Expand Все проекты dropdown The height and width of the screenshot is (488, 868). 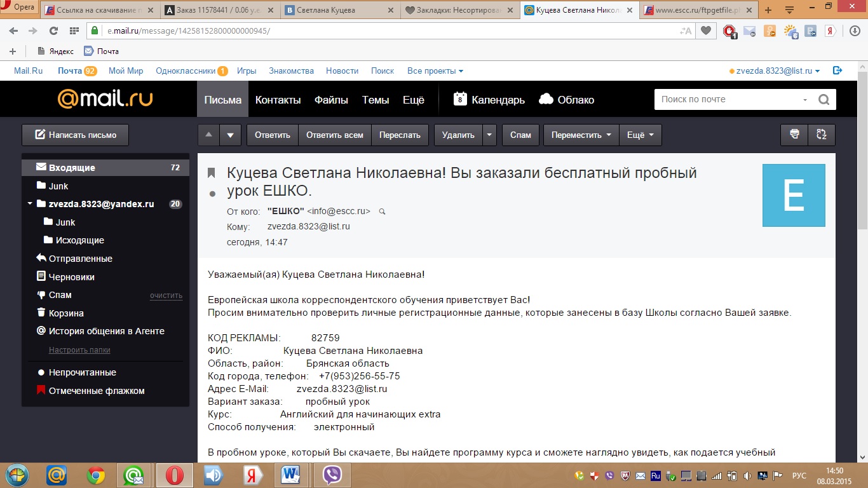click(435, 71)
